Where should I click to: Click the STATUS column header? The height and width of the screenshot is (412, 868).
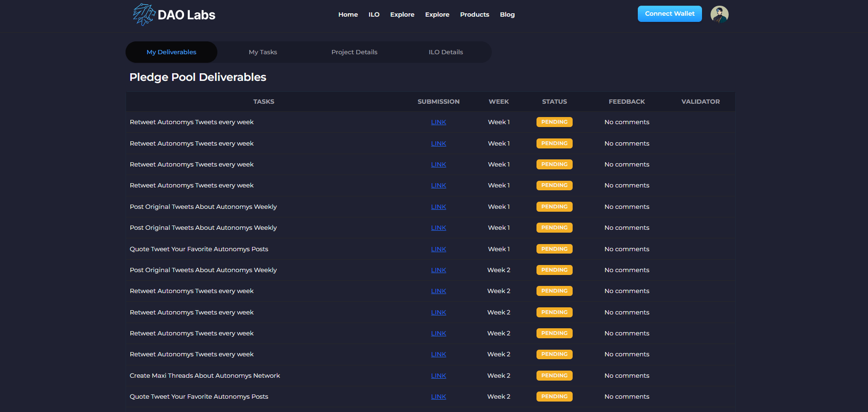click(554, 102)
